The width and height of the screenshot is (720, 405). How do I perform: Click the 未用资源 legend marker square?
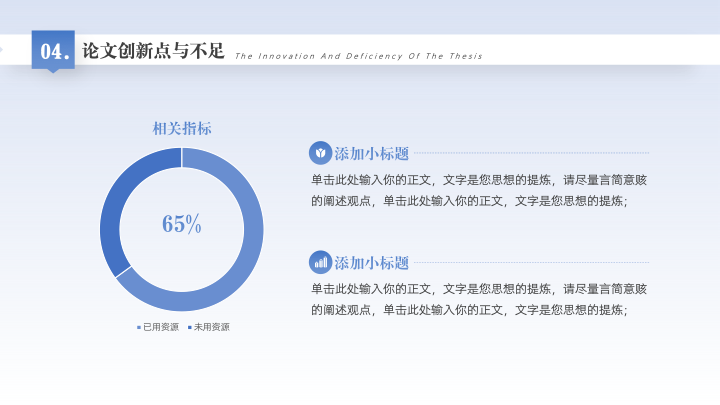[x=190, y=327]
